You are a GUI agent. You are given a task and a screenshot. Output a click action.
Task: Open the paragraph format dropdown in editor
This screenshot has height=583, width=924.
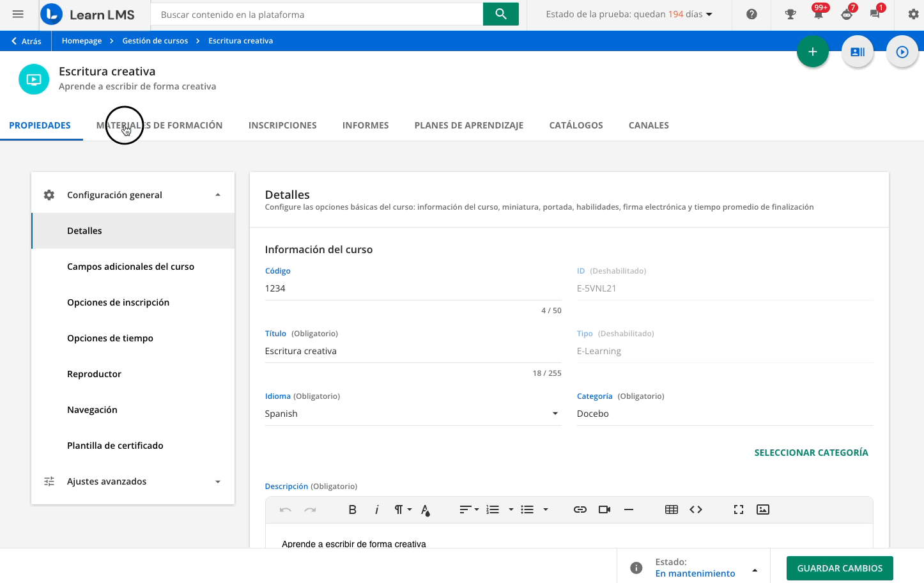(x=403, y=509)
